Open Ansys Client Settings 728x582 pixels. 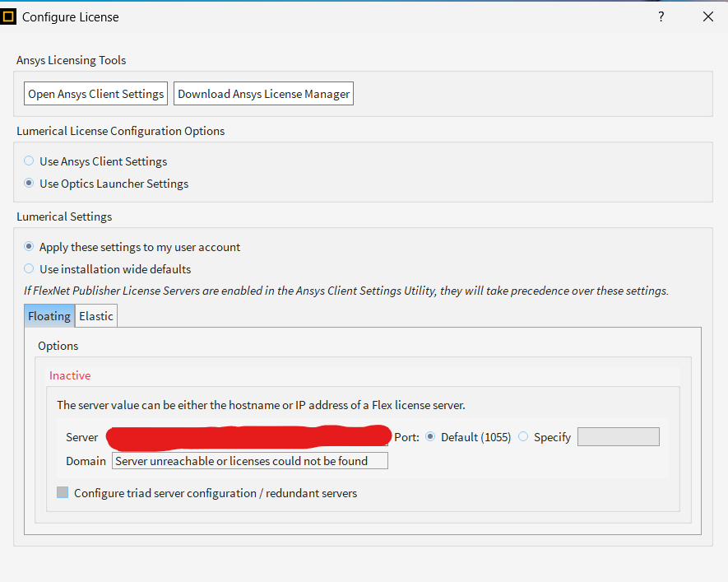[95, 94]
